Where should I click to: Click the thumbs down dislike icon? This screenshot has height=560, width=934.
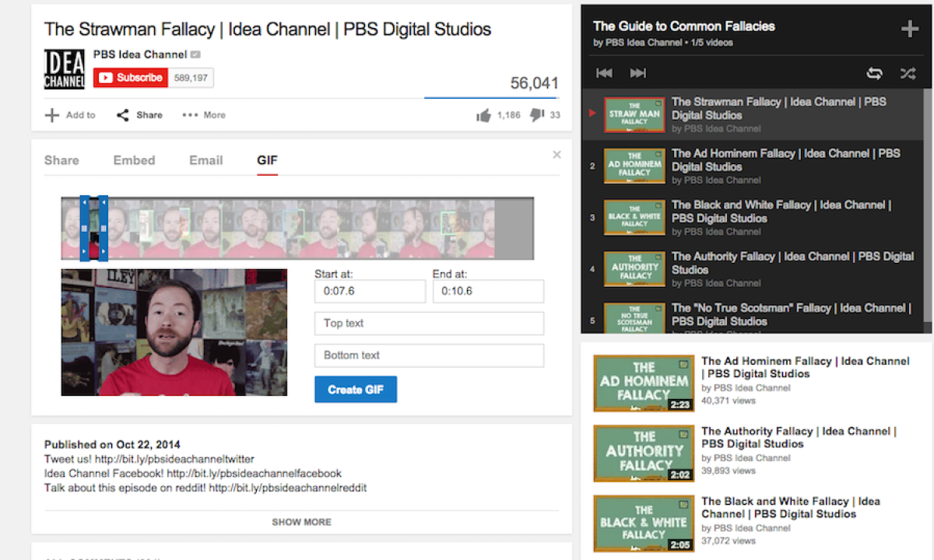coord(537,115)
